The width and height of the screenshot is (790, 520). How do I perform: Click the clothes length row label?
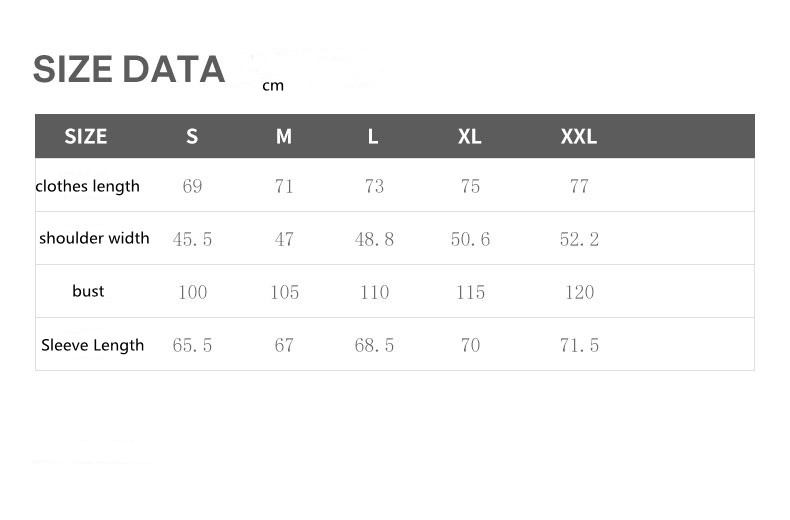point(88,186)
